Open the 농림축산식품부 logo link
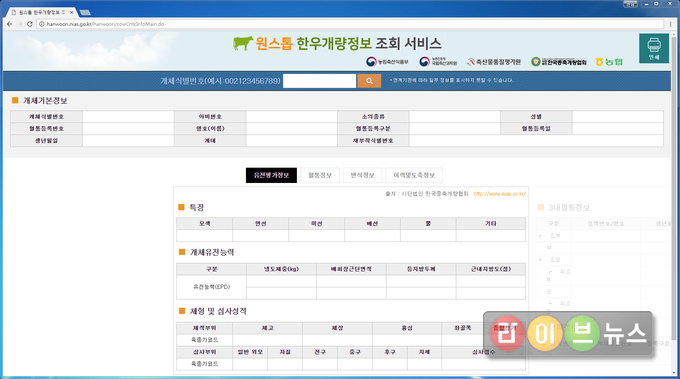680x379 pixels. tap(387, 62)
